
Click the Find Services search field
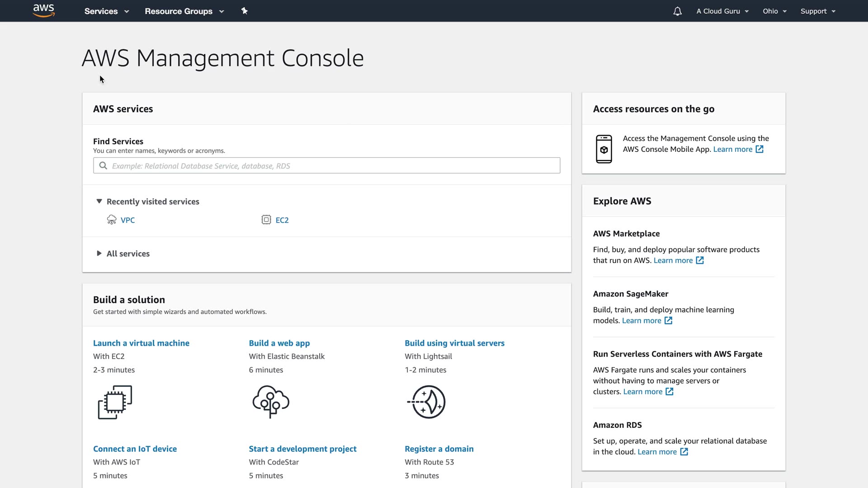pyautogui.click(x=326, y=166)
